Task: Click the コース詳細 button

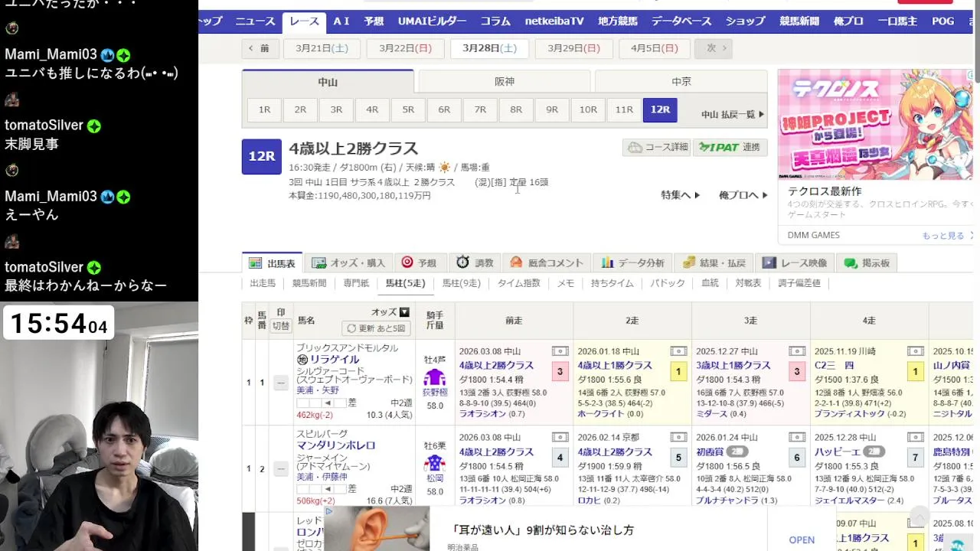Action: click(x=657, y=147)
